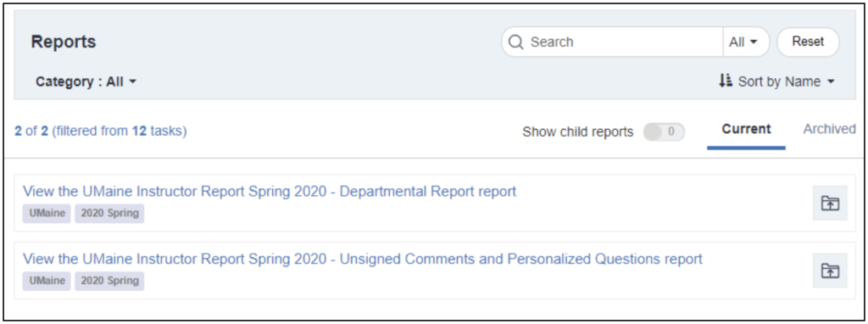868x324 pixels.
Task: Click the Reports heading
Action: (64, 42)
